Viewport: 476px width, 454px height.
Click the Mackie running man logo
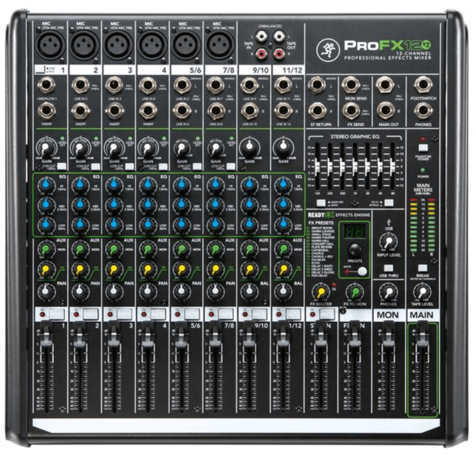click(x=328, y=50)
